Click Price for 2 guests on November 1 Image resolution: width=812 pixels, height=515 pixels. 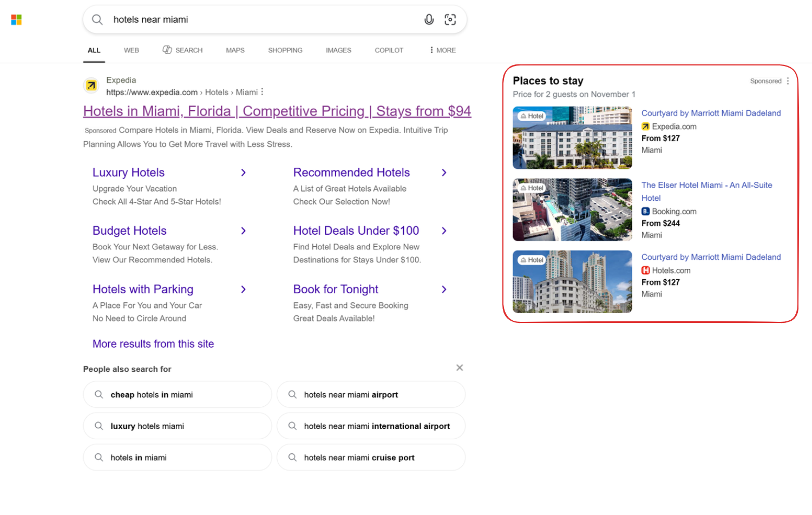tap(574, 94)
